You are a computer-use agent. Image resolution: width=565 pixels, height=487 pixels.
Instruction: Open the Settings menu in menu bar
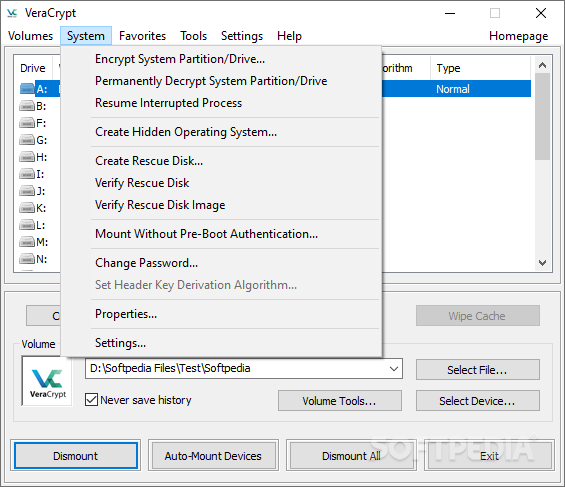pyautogui.click(x=242, y=36)
